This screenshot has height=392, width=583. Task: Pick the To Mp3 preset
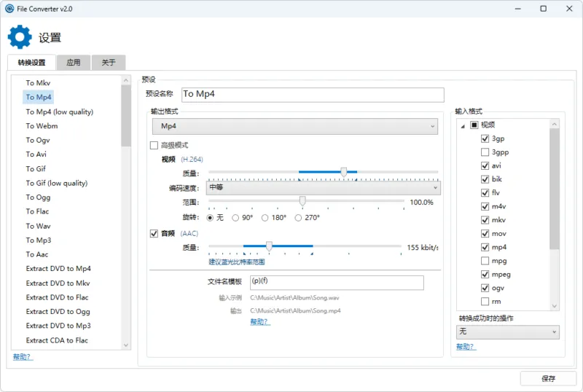[x=39, y=240]
